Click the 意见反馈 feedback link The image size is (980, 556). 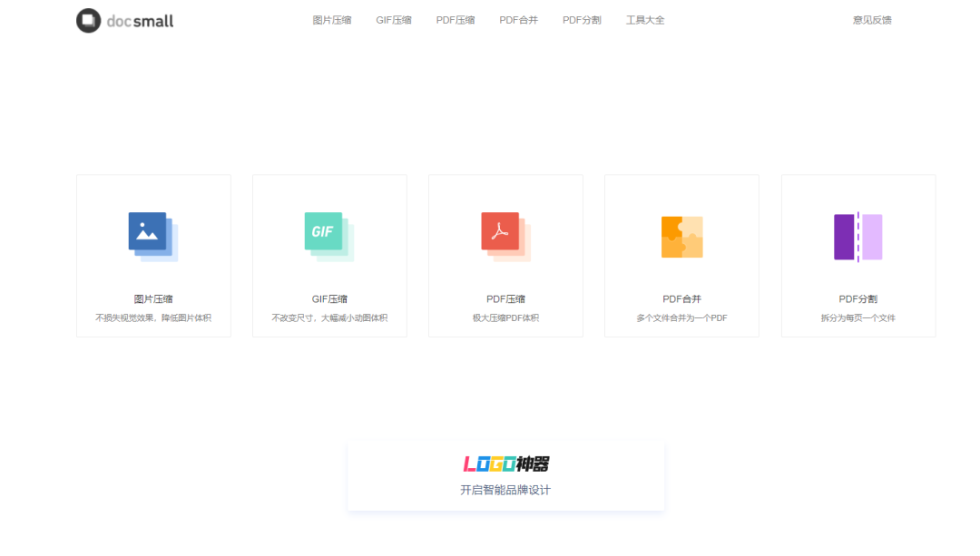tap(873, 20)
